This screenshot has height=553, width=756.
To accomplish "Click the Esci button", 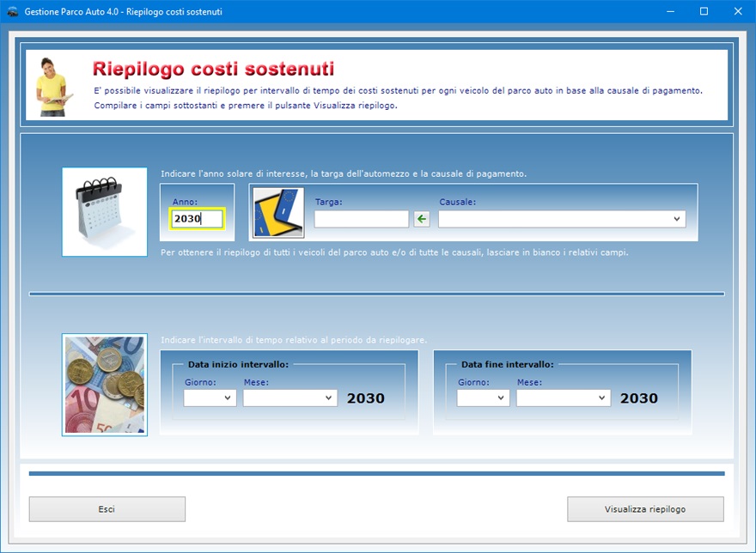I will pos(107,509).
